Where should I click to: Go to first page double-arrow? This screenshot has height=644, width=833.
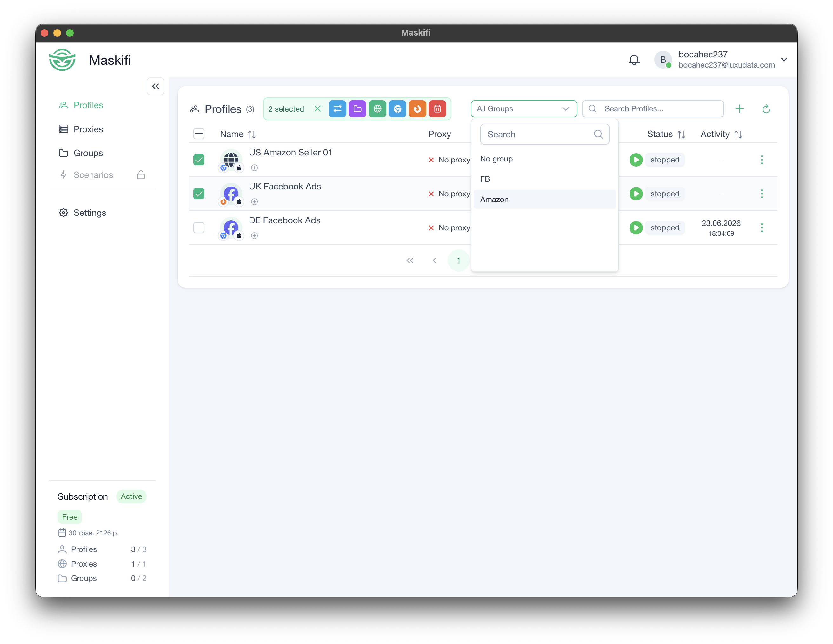410,261
